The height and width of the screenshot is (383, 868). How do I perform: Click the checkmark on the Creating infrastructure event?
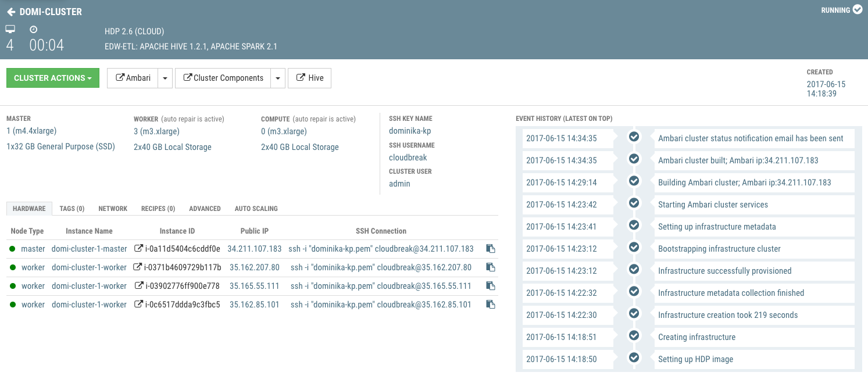coord(634,335)
